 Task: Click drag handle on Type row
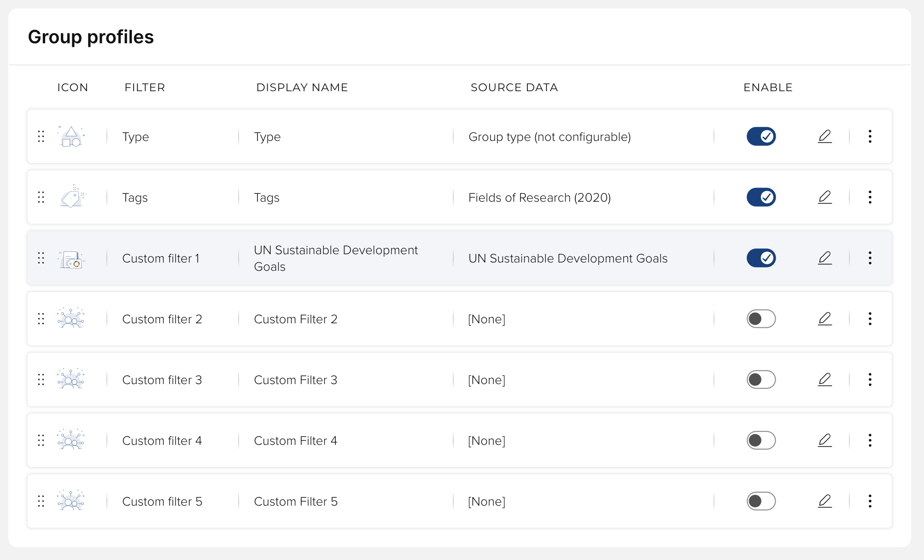[41, 136]
